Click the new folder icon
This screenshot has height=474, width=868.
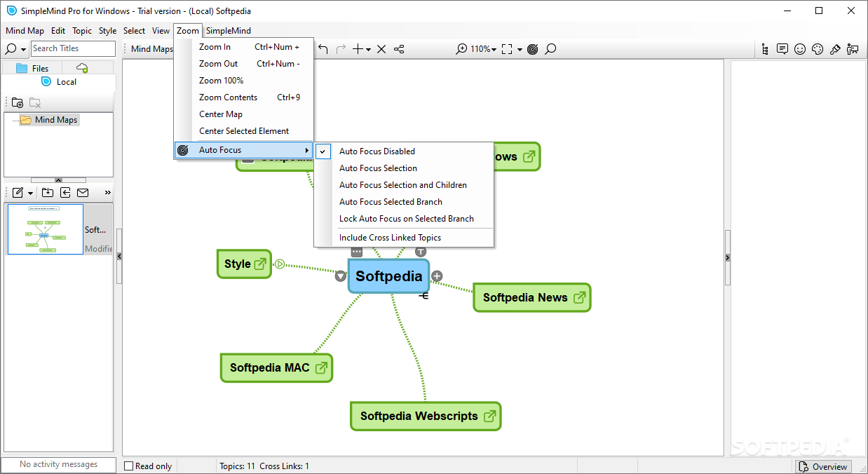(x=18, y=102)
